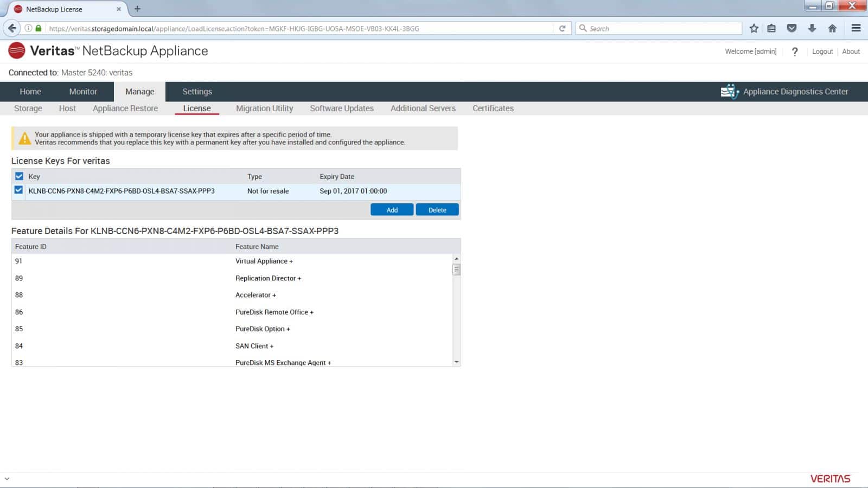Screen dimensions: 868x488
Task: Open the Monitor menu tab
Action: click(83, 92)
